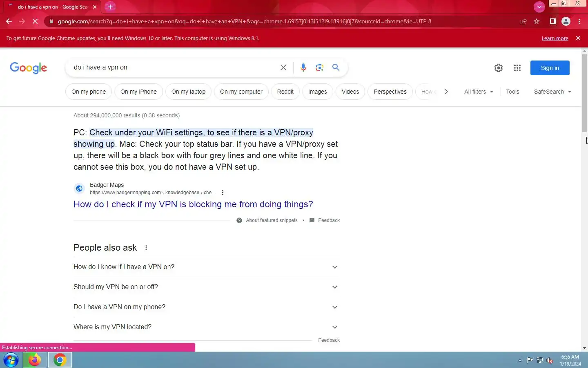
Task: Click the Sign in button
Action: 550,68
